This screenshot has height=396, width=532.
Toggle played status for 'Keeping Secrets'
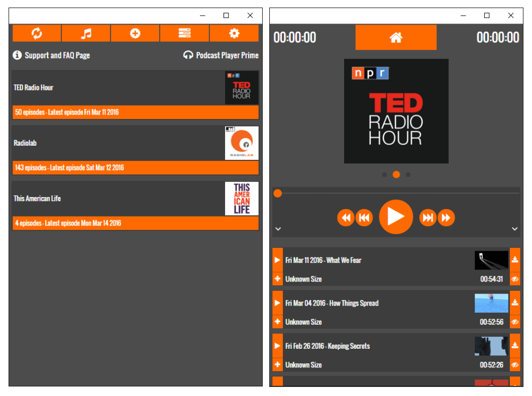tap(515, 364)
